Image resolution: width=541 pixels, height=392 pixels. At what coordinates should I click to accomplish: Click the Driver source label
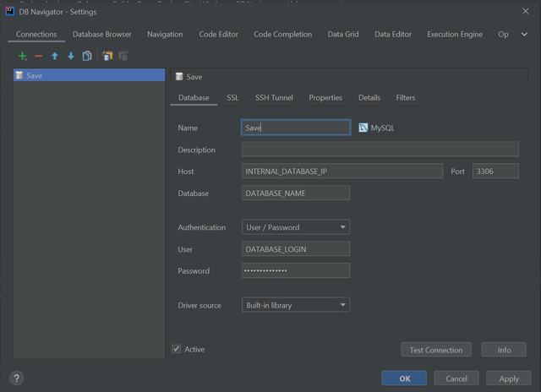pos(199,305)
